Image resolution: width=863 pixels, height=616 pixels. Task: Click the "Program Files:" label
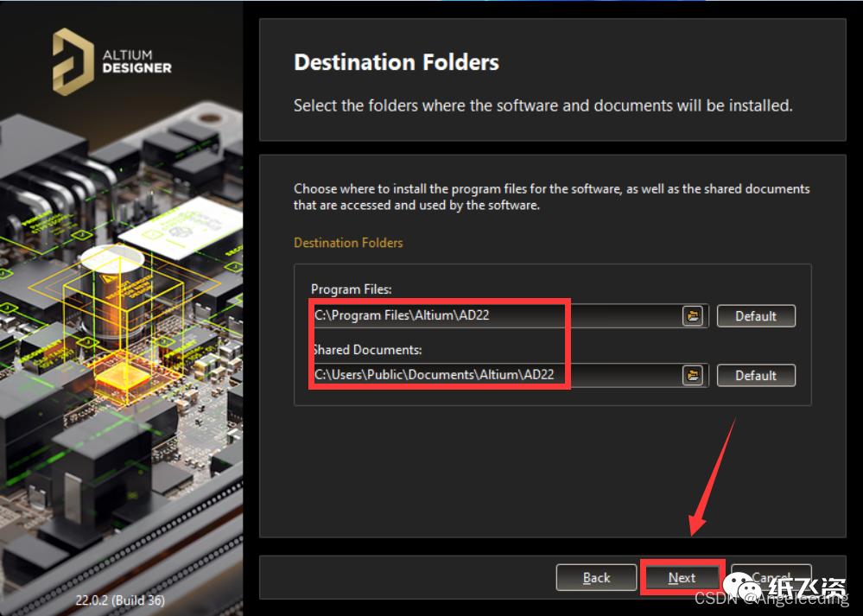pos(351,289)
